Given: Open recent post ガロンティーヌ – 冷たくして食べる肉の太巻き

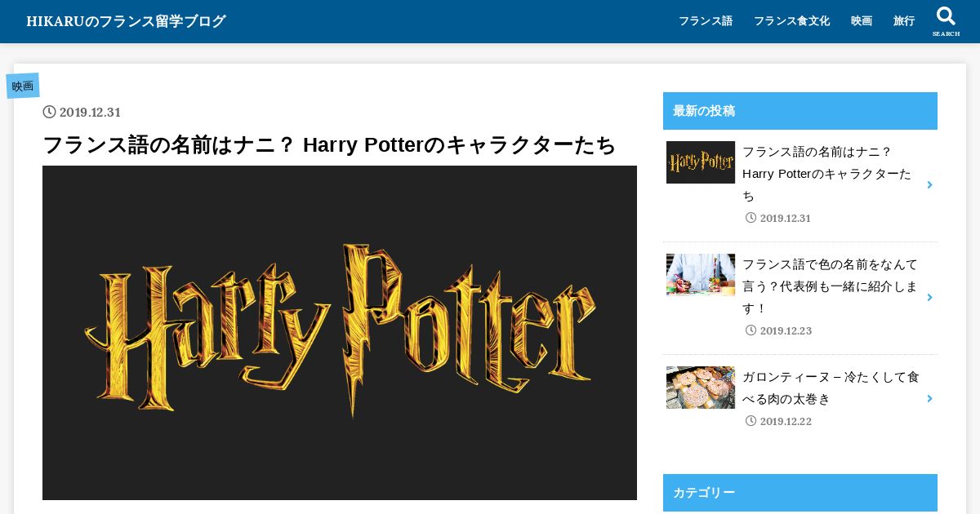Looking at the screenshot, I should pyautogui.click(x=831, y=388).
